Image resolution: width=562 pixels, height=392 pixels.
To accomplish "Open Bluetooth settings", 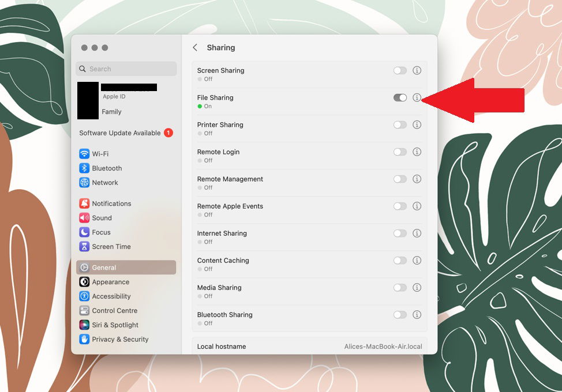I will coord(107,168).
